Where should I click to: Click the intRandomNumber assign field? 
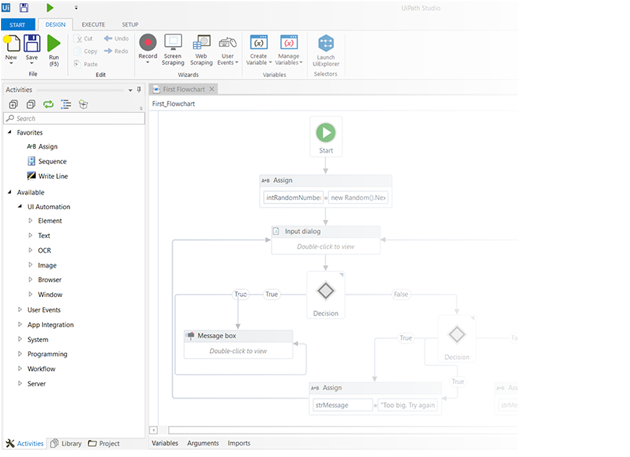click(293, 198)
